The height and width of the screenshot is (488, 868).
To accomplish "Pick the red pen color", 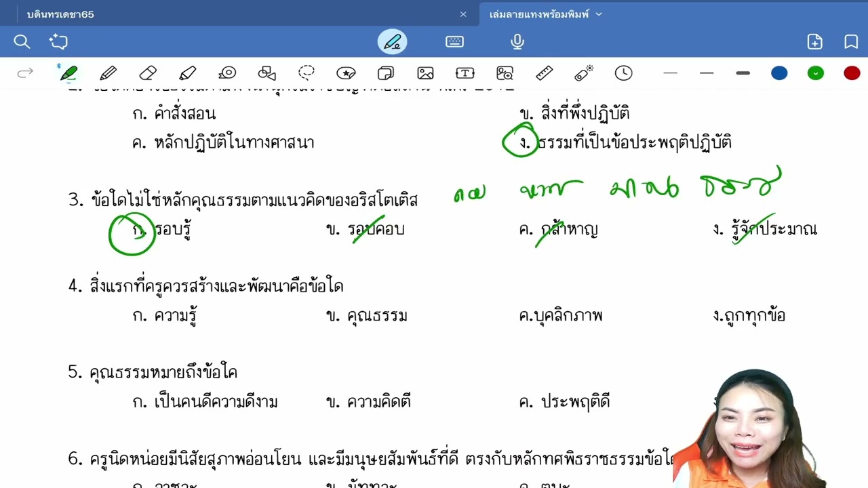I will (x=852, y=73).
